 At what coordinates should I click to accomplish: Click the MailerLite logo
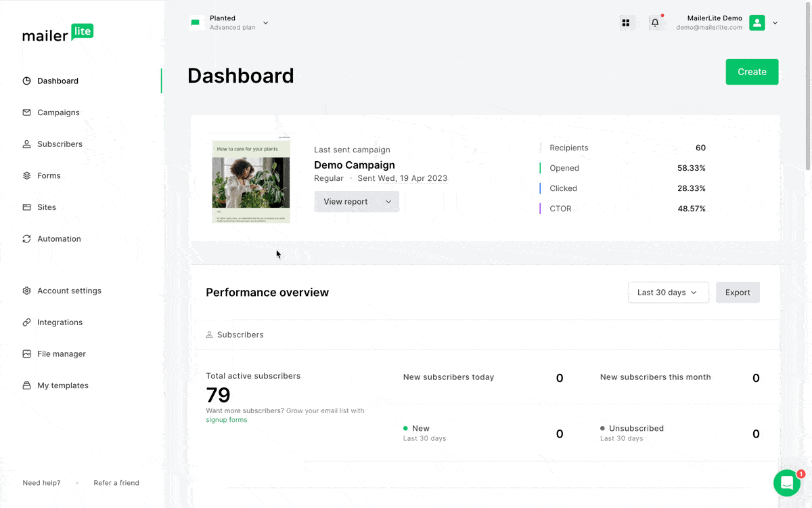click(x=58, y=33)
